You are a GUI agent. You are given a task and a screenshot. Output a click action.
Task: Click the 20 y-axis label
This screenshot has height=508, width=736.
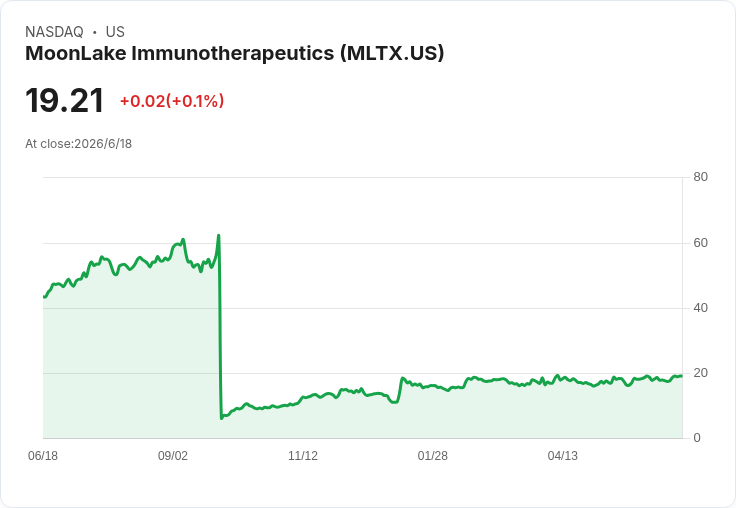pos(700,373)
